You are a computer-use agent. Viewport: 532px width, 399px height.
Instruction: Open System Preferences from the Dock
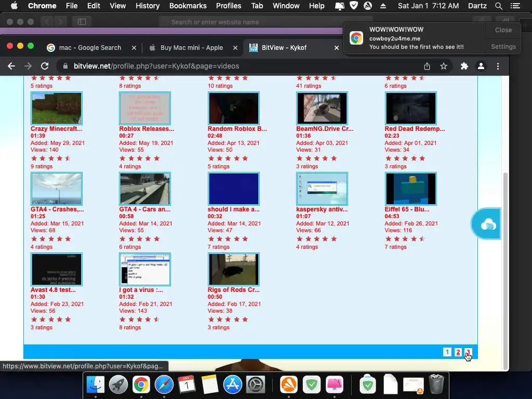255,385
